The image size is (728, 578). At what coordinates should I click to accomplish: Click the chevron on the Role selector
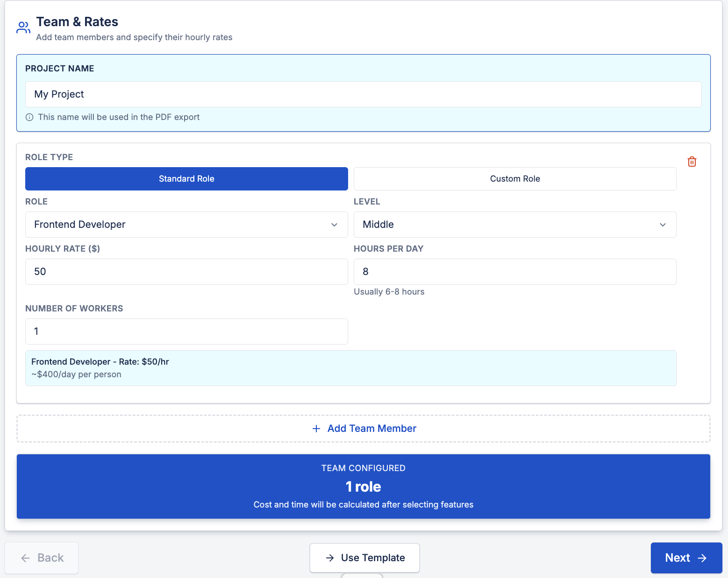pyautogui.click(x=335, y=225)
